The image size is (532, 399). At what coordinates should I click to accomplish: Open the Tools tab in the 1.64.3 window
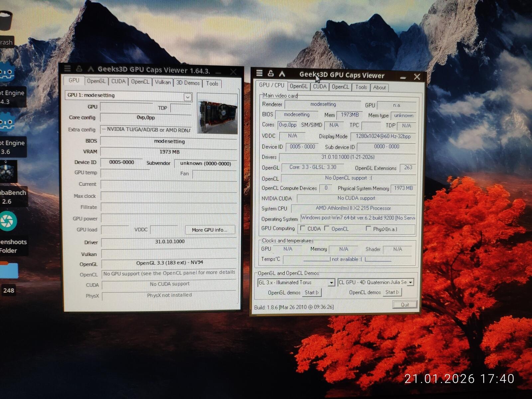(x=212, y=83)
